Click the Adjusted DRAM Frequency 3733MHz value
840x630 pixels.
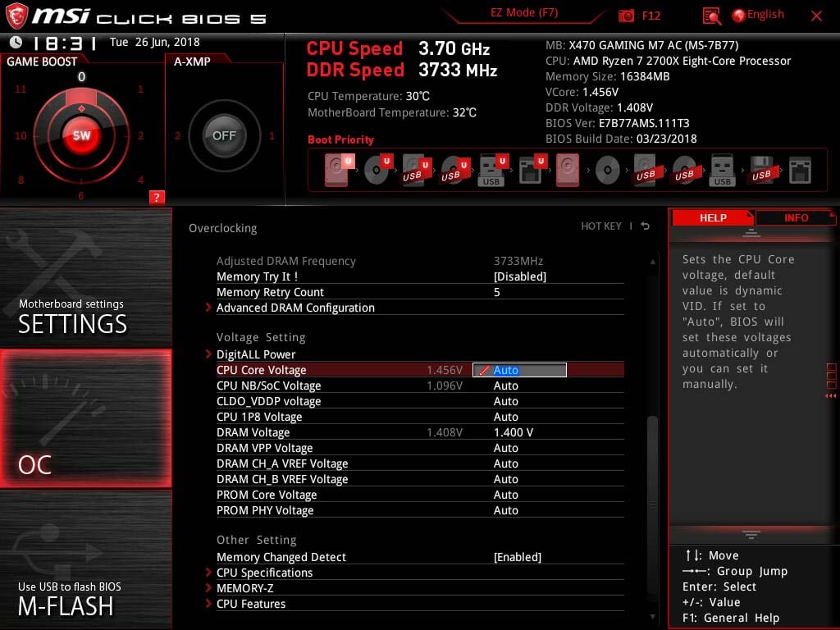[x=518, y=261]
